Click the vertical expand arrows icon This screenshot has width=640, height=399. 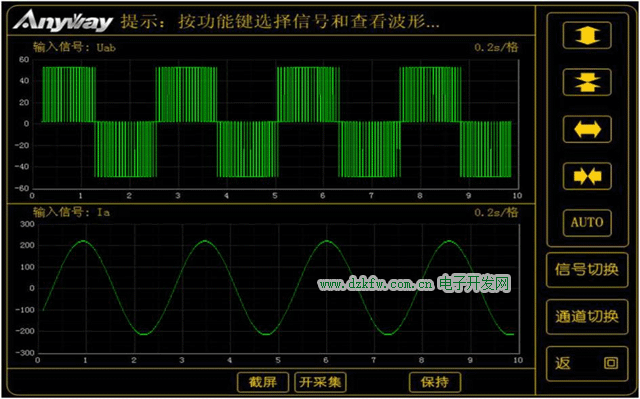coord(587,35)
